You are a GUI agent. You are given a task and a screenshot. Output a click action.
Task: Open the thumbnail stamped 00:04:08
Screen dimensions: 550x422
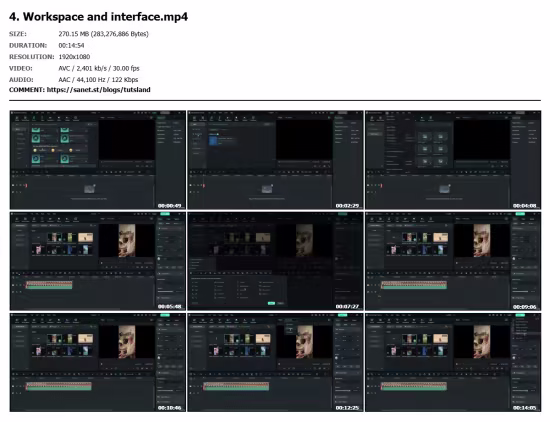(453, 160)
